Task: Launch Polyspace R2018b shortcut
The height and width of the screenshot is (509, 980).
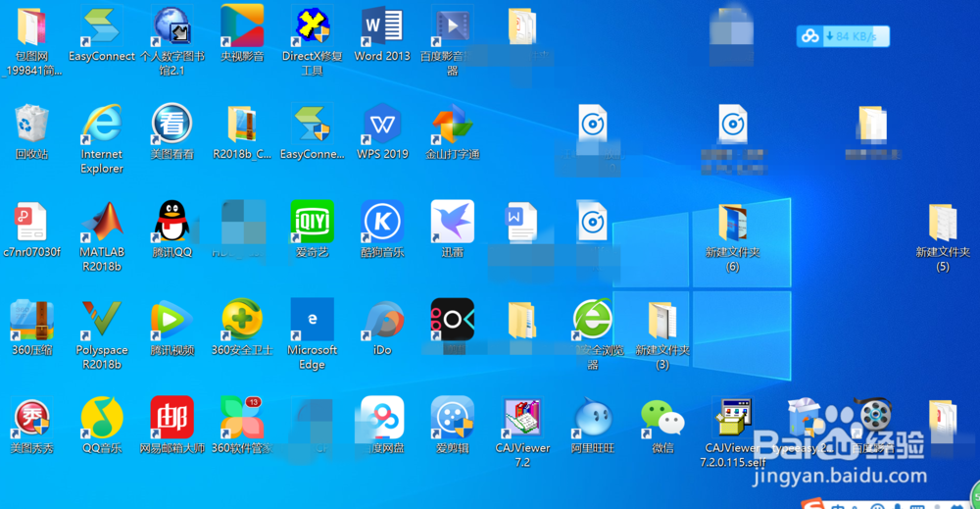Action: [101, 320]
